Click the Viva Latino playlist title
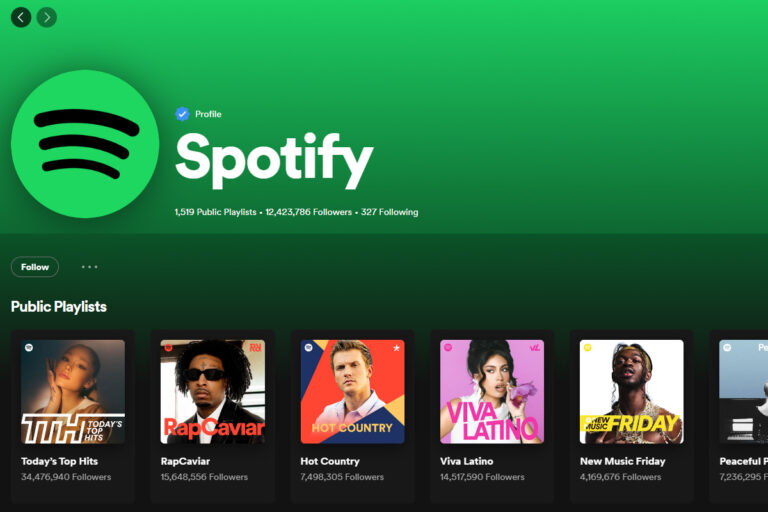The width and height of the screenshot is (768, 512). pos(467,461)
